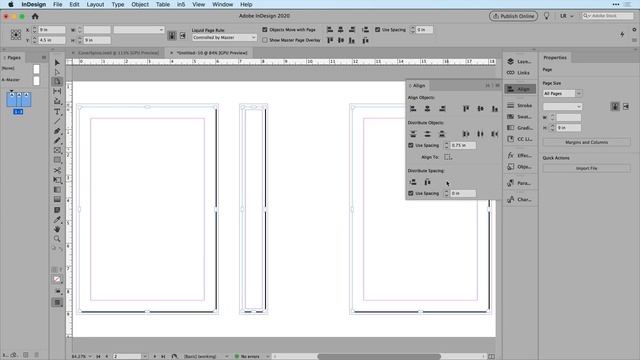Toggle Use Spacing under Distribute Objects
This screenshot has height=360, width=640.
411,145
